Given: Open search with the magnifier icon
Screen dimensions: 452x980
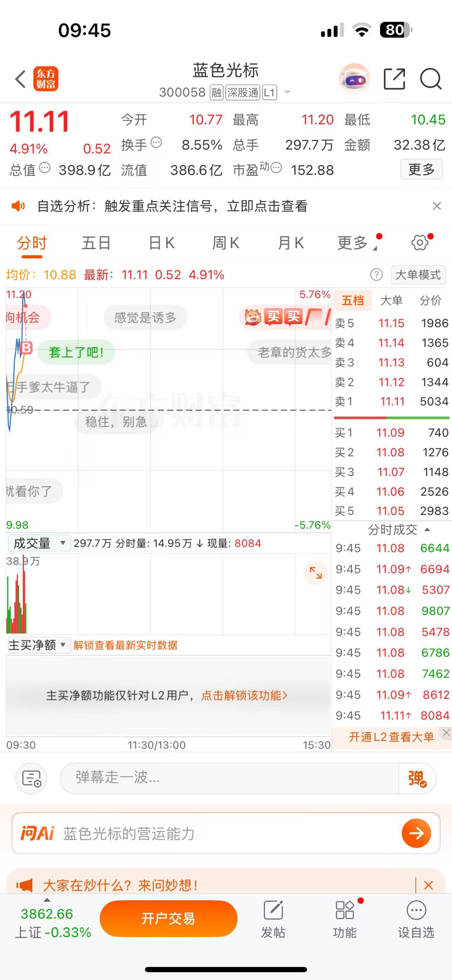Looking at the screenshot, I should point(431,79).
